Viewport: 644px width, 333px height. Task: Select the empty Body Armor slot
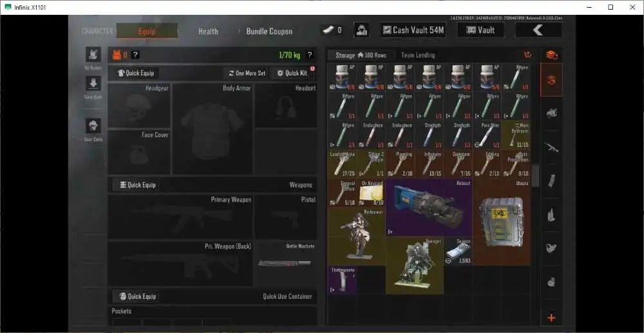(213, 129)
